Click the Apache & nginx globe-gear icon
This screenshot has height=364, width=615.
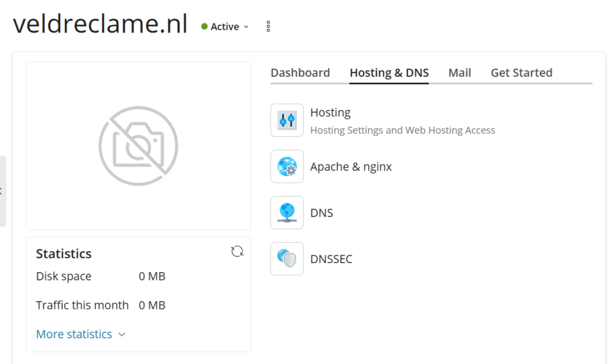[x=287, y=166]
